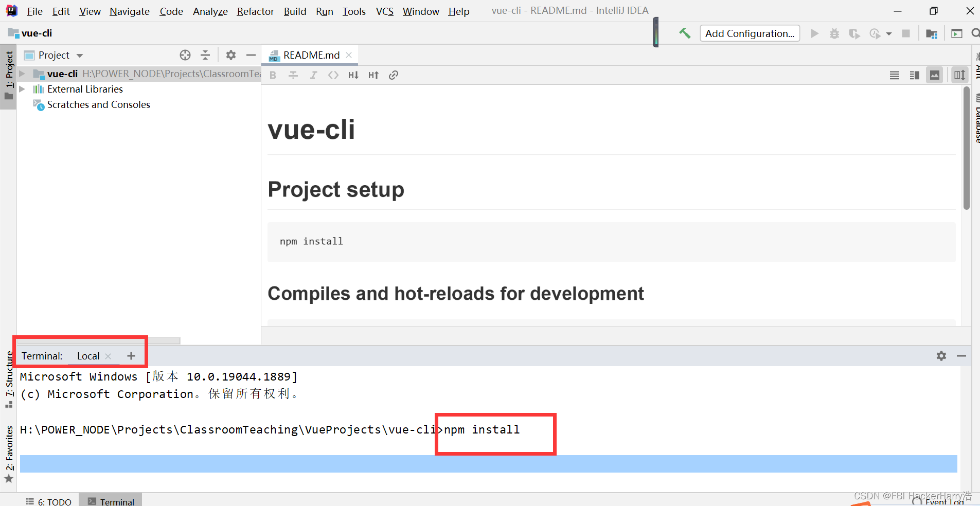Open the Project view dropdown
Screen dimensions: 980x506
(x=80, y=56)
